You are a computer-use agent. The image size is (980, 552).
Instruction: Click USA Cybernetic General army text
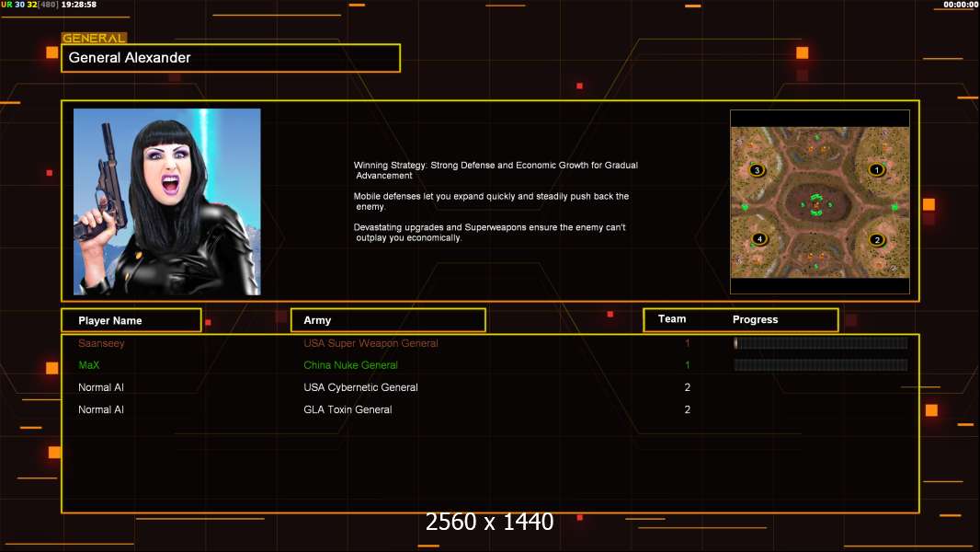pos(360,387)
